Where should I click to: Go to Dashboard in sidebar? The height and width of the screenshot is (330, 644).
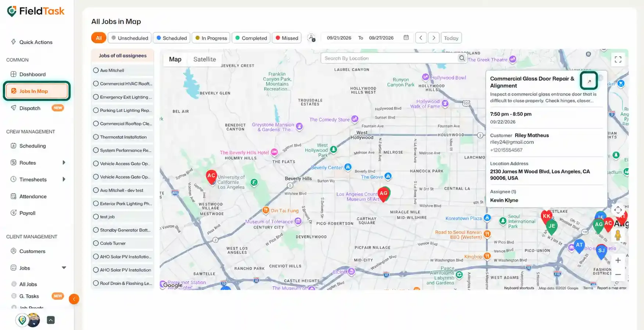32,74
